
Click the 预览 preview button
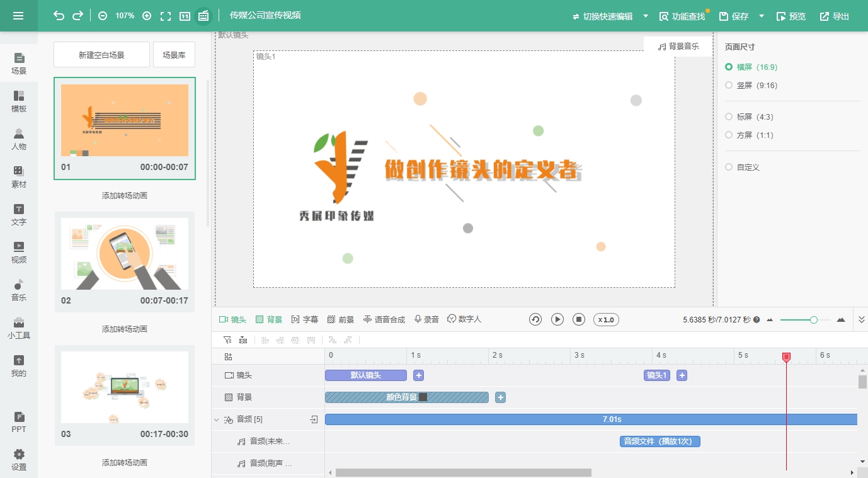click(791, 16)
